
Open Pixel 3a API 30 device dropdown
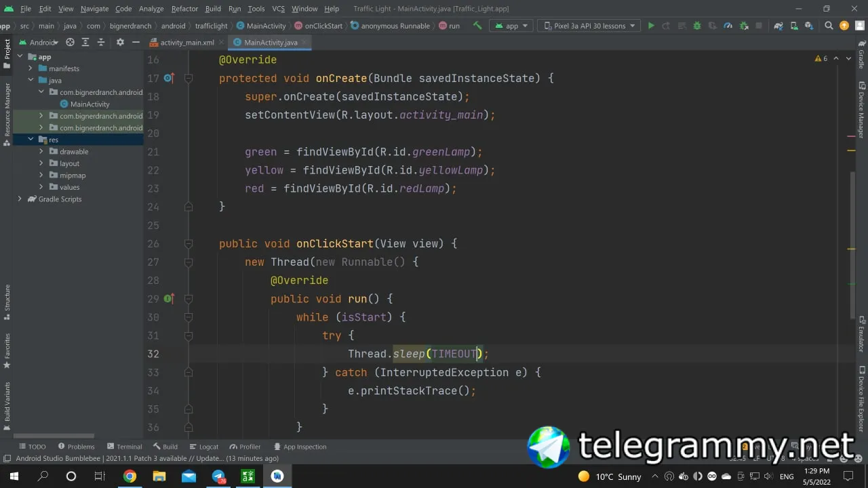(x=589, y=26)
